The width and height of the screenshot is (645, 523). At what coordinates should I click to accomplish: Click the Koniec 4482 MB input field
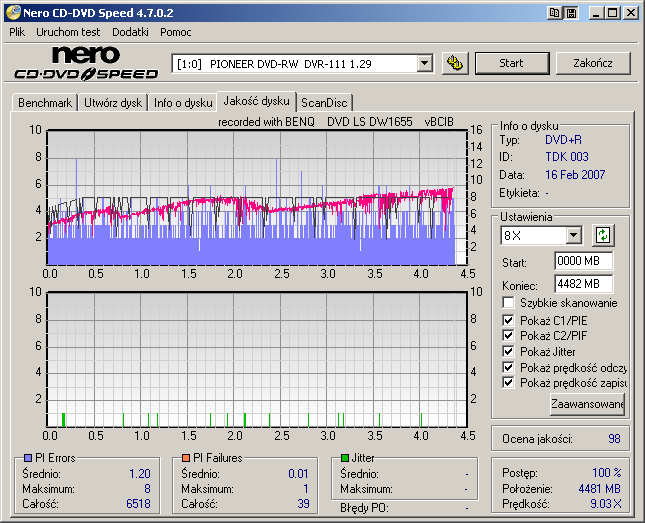click(583, 284)
